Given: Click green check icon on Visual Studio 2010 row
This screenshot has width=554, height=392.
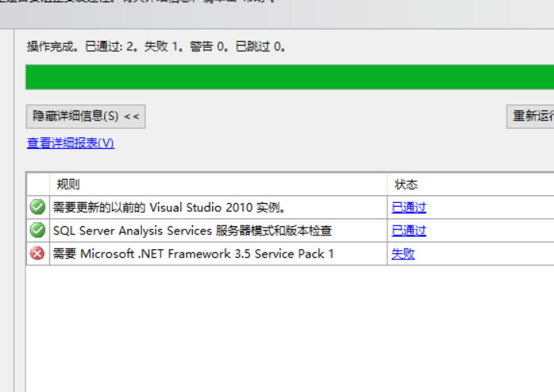Looking at the screenshot, I should point(38,207).
